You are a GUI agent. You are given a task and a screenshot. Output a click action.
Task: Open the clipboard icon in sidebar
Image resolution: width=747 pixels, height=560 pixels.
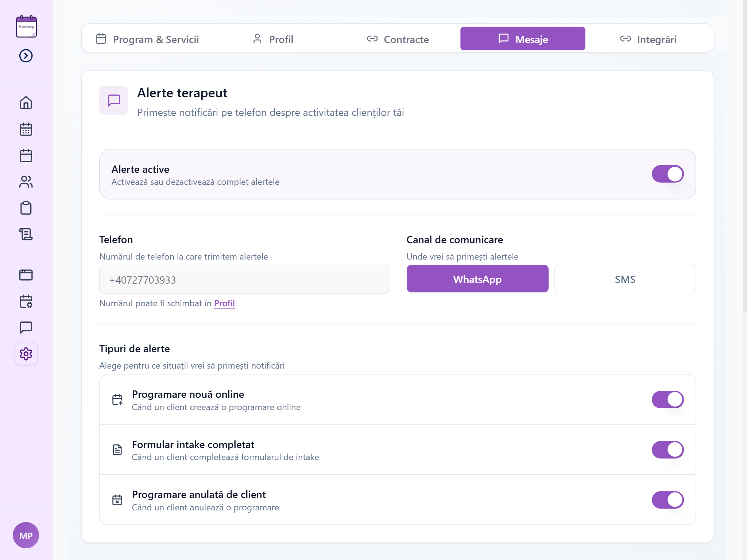(x=26, y=208)
